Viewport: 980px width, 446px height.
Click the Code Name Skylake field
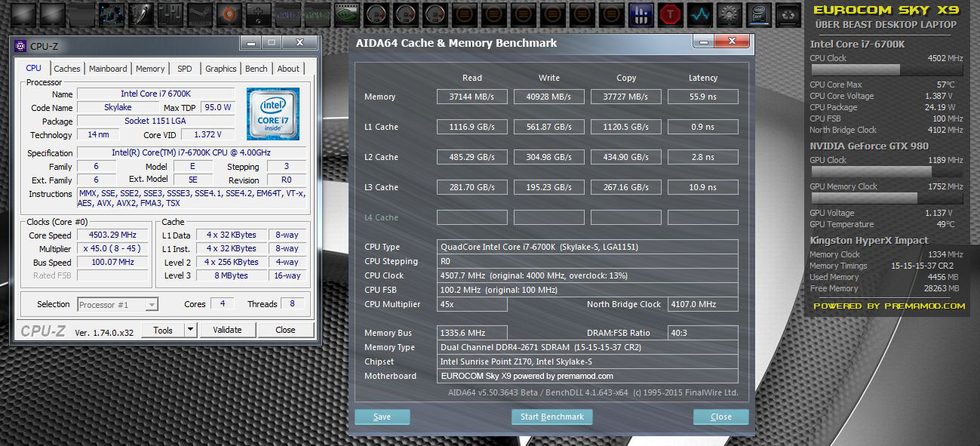[118, 107]
